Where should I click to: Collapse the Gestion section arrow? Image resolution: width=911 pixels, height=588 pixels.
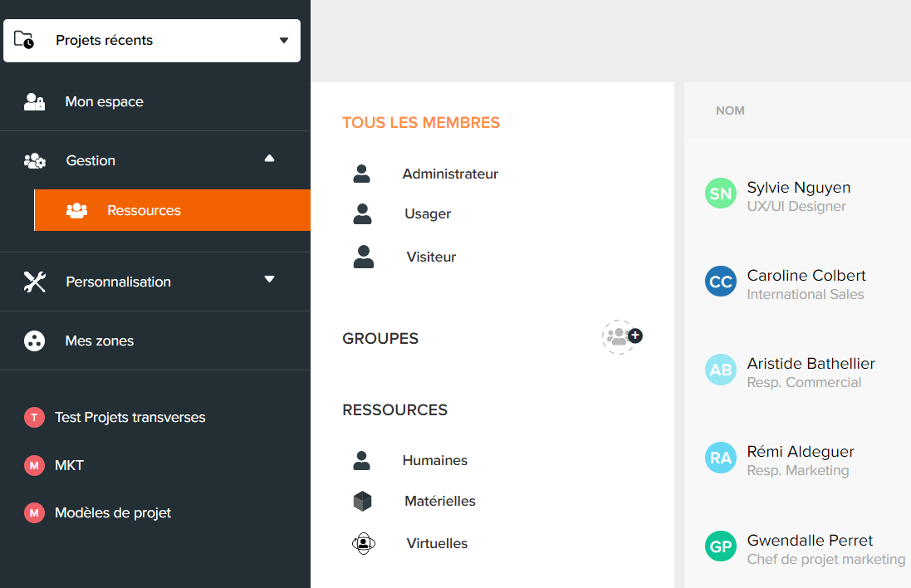pyautogui.click(x=270, y=159)
